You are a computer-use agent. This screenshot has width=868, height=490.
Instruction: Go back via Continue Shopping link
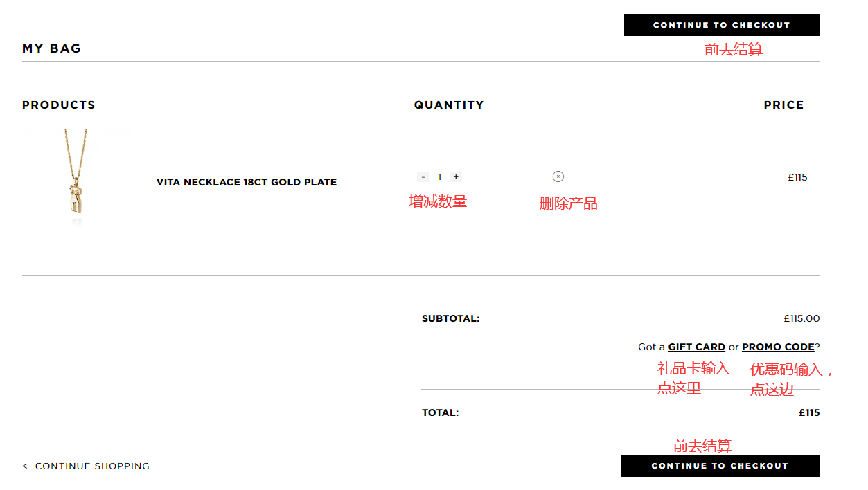(x=92, y=466)
